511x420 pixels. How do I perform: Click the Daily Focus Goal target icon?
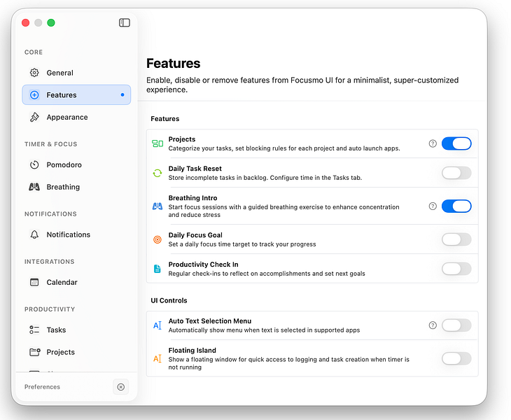tap(157, 239)
